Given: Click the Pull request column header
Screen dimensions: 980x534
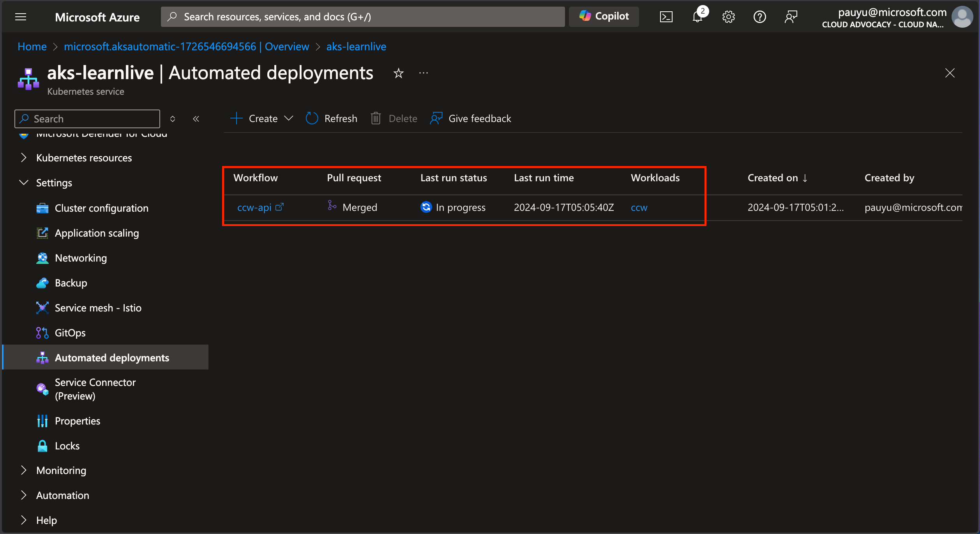Looking at the screenshot, I should 354,178.
